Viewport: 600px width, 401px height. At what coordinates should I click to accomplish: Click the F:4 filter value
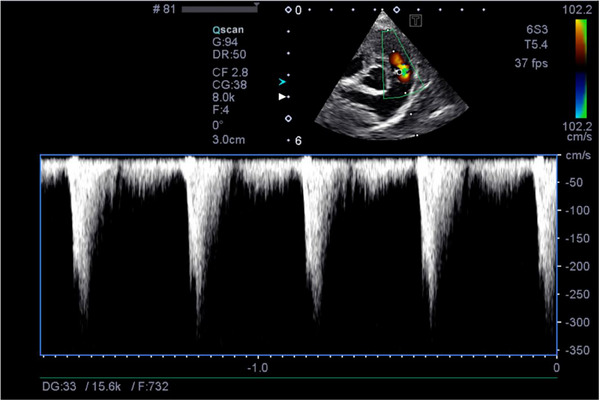221,110
